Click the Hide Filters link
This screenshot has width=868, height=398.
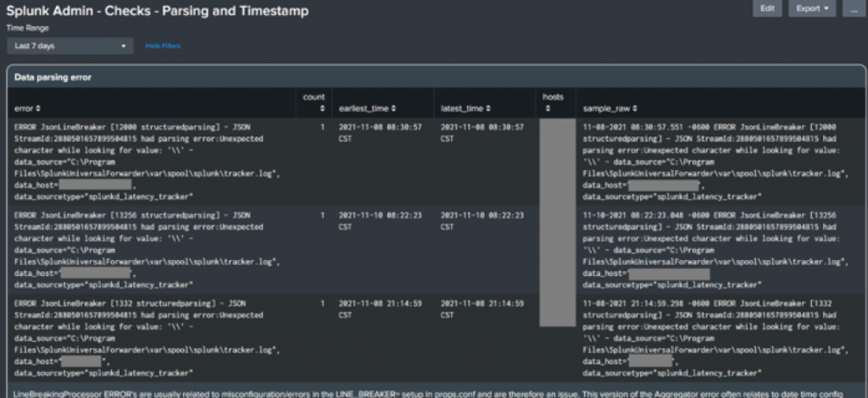pyautogui.click(x=163, y=46)
